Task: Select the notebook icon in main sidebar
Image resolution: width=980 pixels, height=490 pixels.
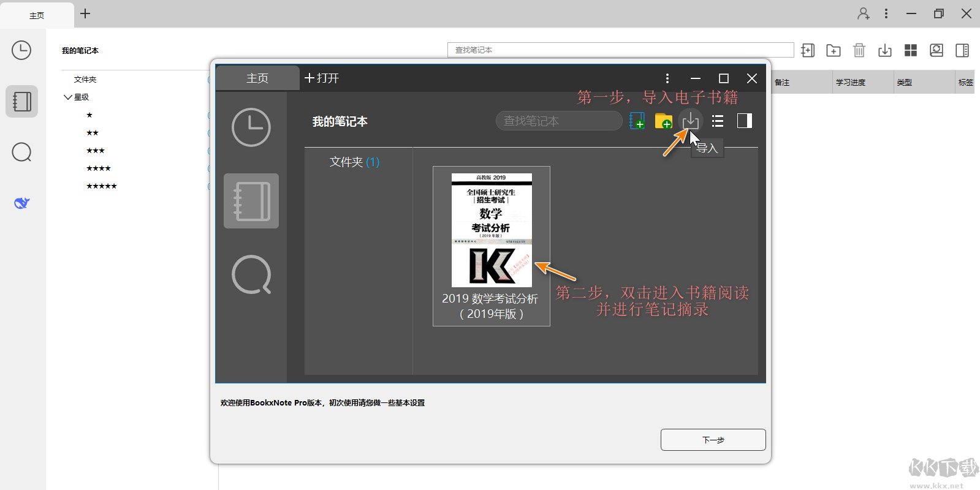Action: 22,101
